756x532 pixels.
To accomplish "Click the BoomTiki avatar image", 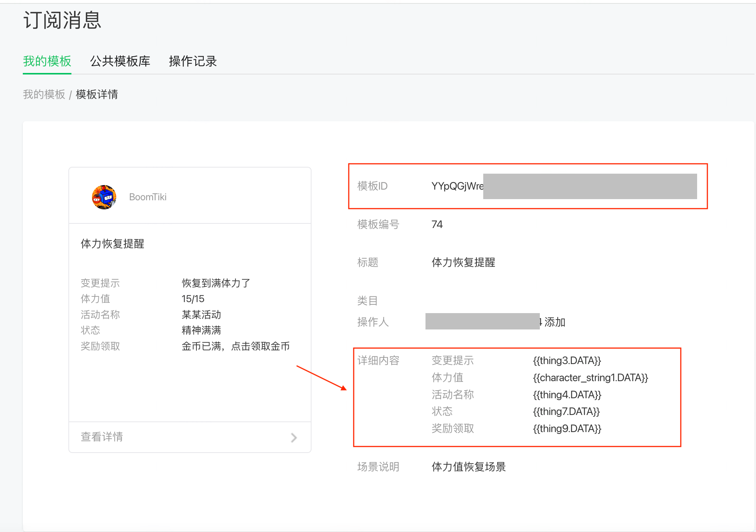I will (x=104, y=197).
